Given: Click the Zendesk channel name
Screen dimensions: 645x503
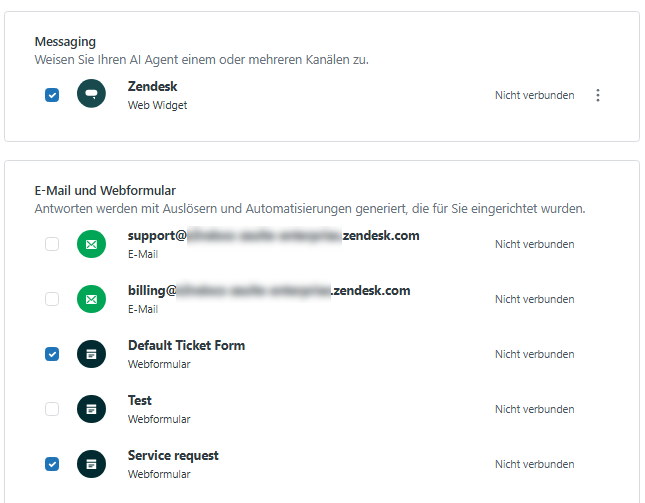Looking at the screenshot, I should click(x=152, y=87).
